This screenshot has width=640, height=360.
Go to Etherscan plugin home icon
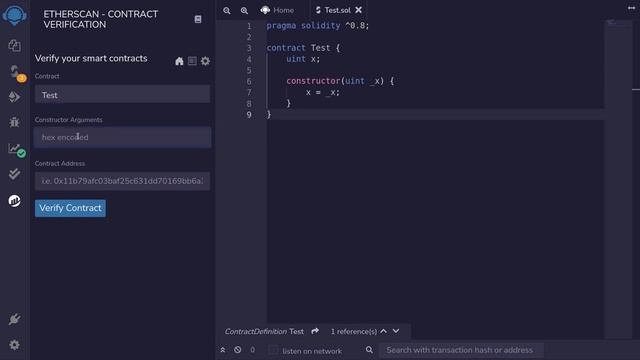pyautogui.click(x=179, y=61)
